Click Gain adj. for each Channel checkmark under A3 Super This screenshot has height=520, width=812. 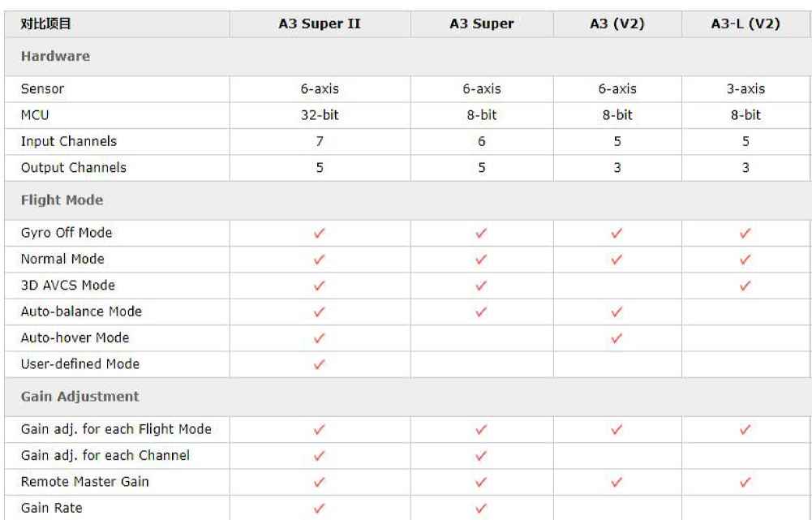(481, 456)
